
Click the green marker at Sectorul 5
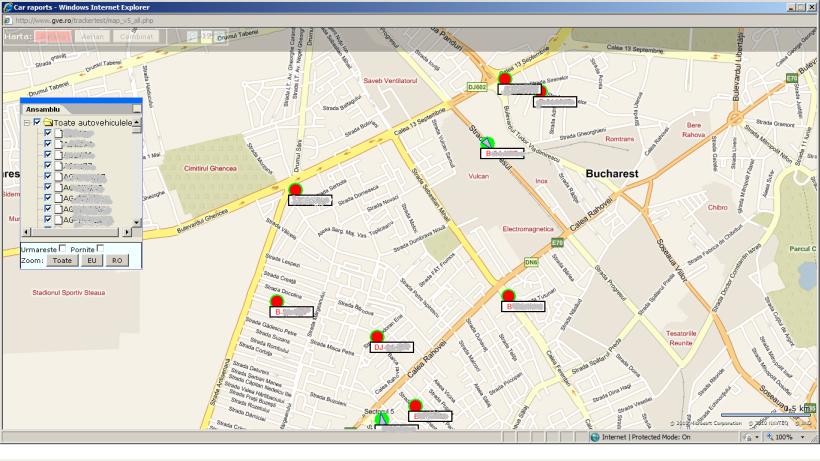pos(381,419)
